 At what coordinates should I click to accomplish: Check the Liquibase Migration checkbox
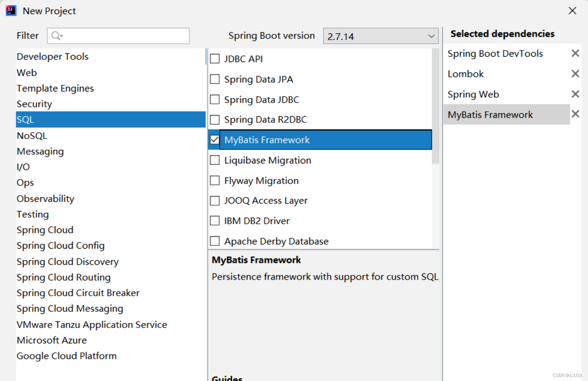215,160
